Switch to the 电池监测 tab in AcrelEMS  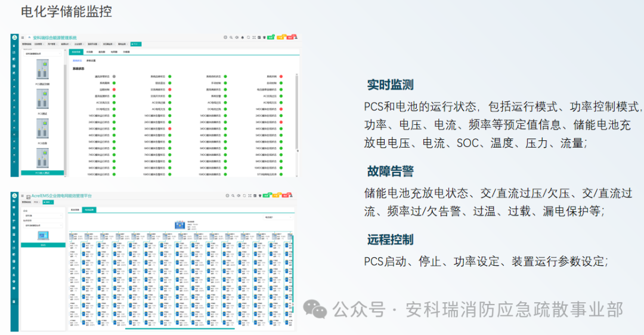pos(89,210)
